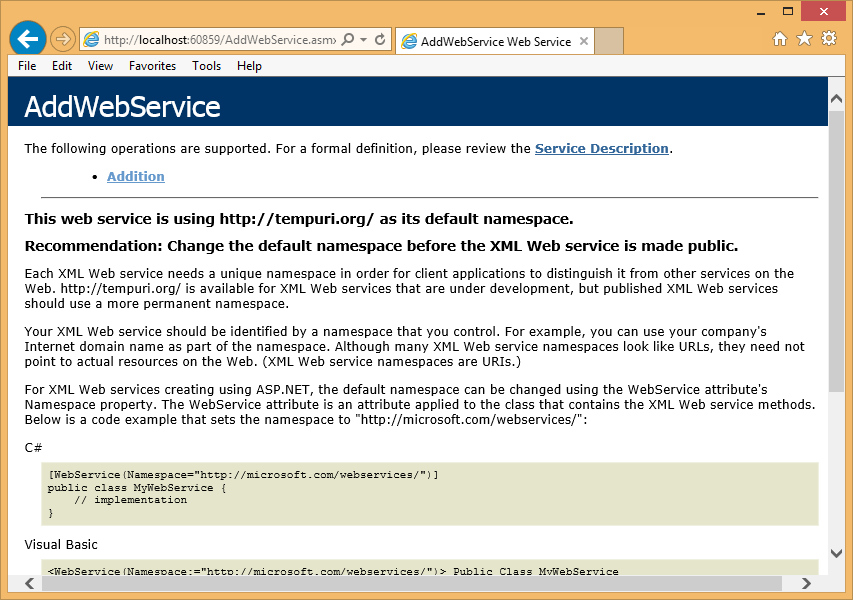Click the favicon on the AddWebService tab

pyautogui.click(x=409, y=42)
